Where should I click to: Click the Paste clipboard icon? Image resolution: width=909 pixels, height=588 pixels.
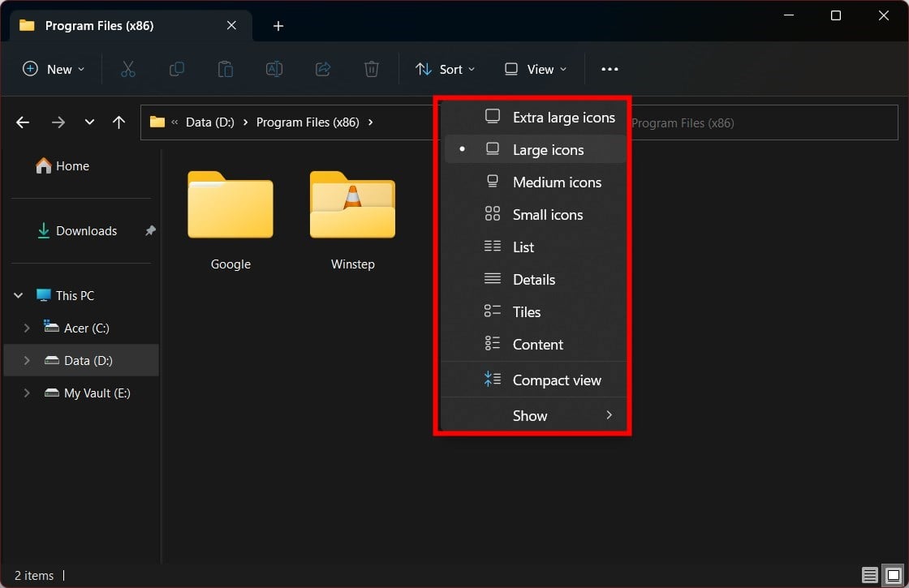click(226, 69)
